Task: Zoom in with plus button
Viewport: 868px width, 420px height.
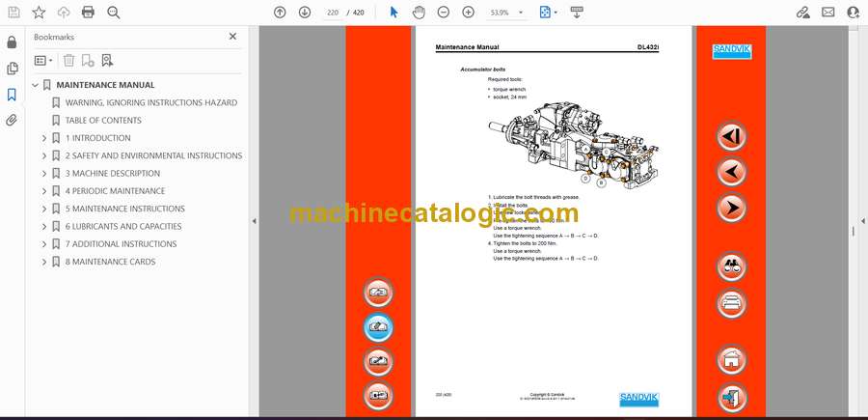Action: pos(469,13)
